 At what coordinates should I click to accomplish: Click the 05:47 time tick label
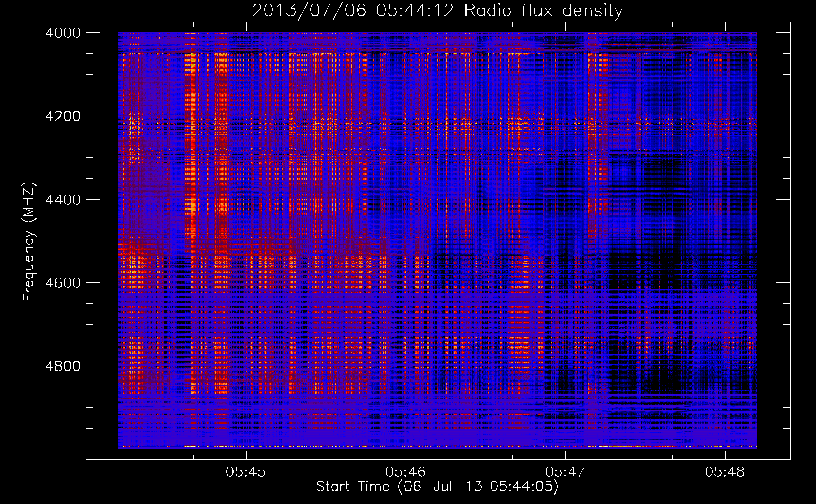[565, 472]
